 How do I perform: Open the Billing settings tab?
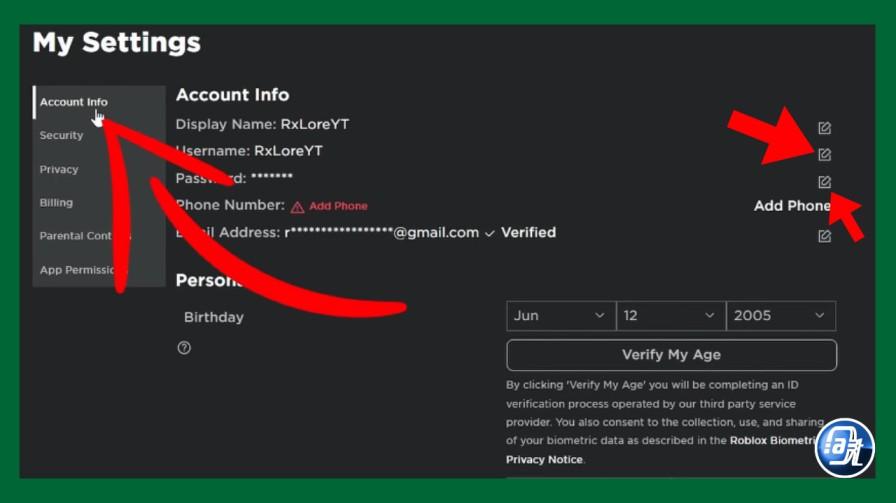99,202
